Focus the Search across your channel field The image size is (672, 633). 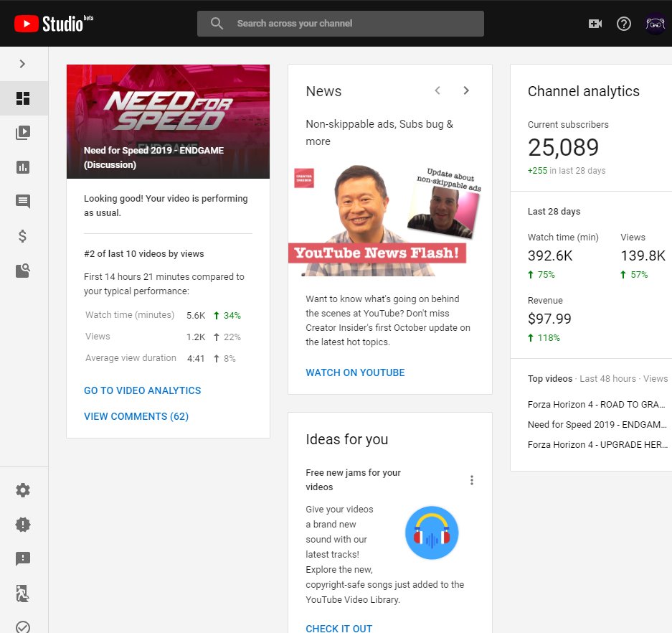tap(340, 24)
